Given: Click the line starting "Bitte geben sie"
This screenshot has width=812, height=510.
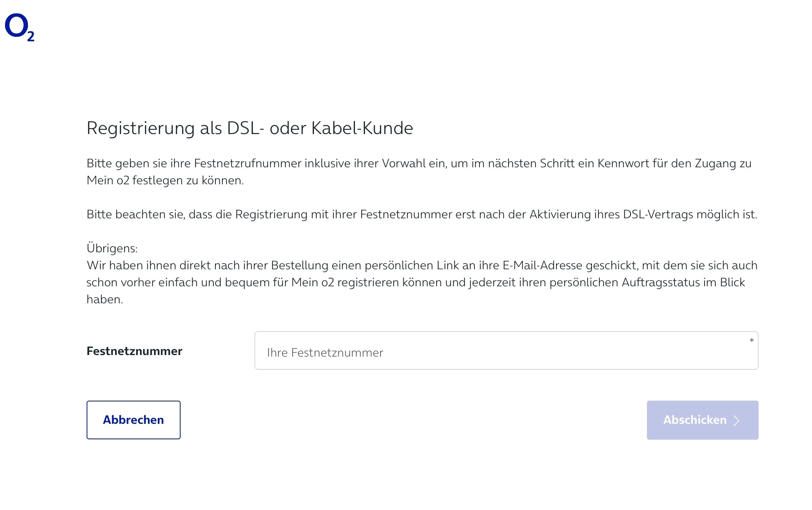Looking at the screenshot, I should pyautogui.click(x=419, y=163).
